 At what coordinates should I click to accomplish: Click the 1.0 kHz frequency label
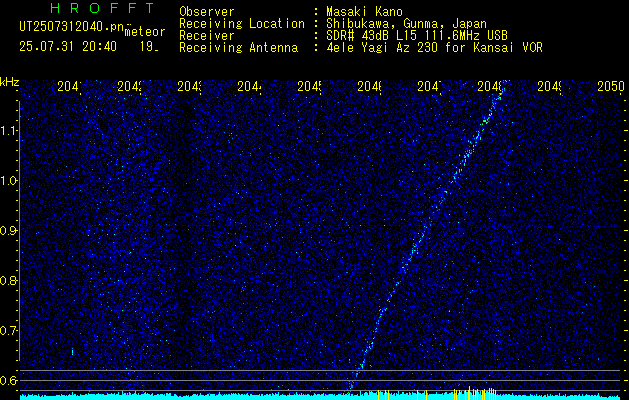pyautogui.click(x=9, y=181)
